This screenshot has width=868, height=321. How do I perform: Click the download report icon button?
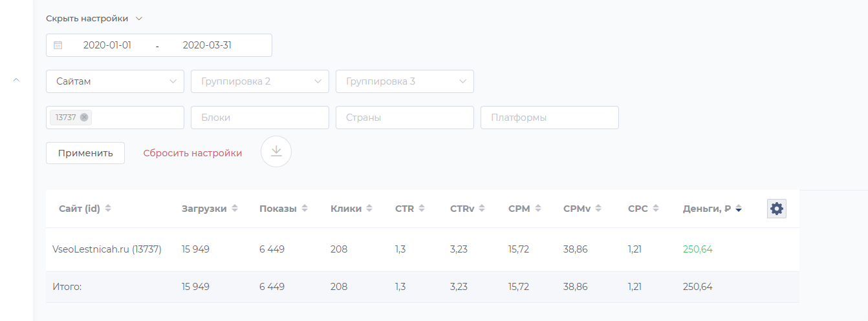pyautogui.click(x=276, y=151)
